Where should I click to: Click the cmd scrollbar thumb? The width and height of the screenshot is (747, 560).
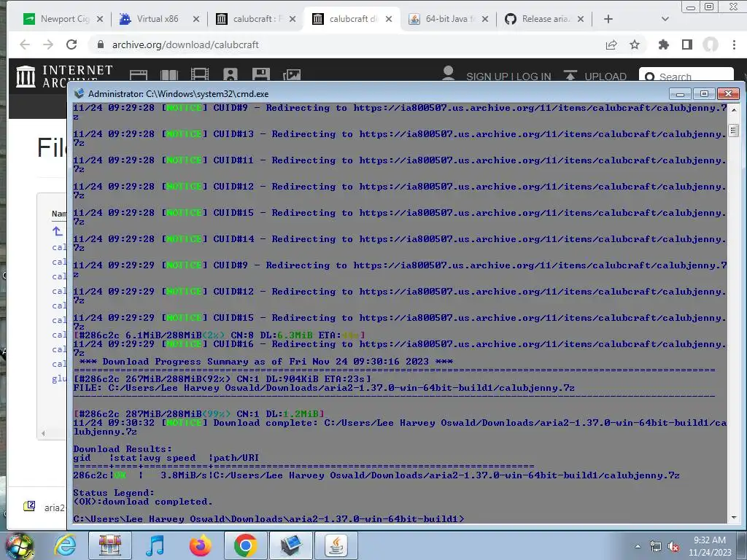point(734,130)
